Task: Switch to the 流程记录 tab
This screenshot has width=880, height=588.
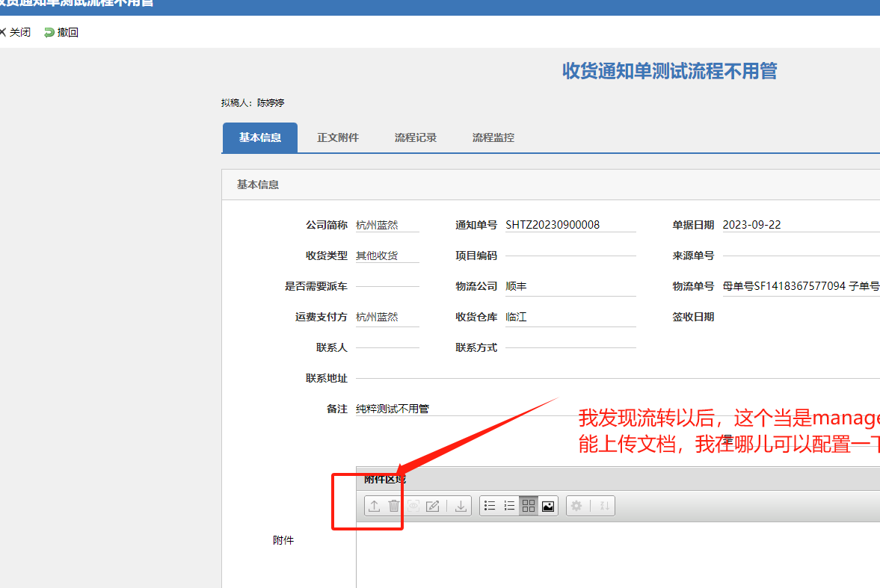Action: pos(416,137)
